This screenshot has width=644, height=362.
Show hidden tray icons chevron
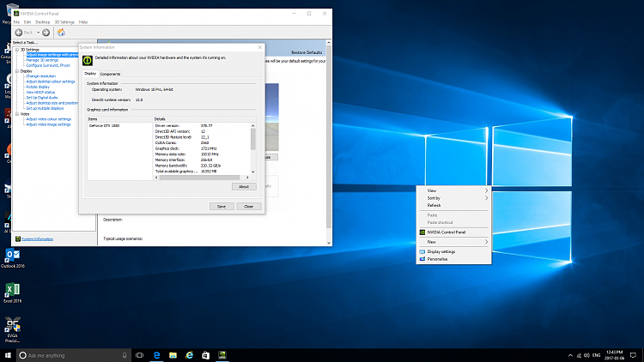pyautogui.click(x=570, y=355)
